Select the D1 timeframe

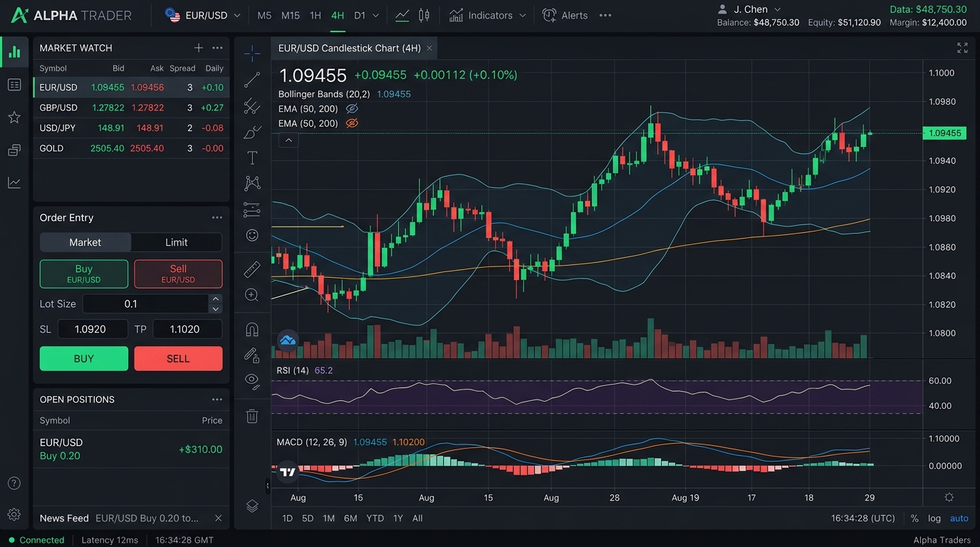click(x=360, y=15)
